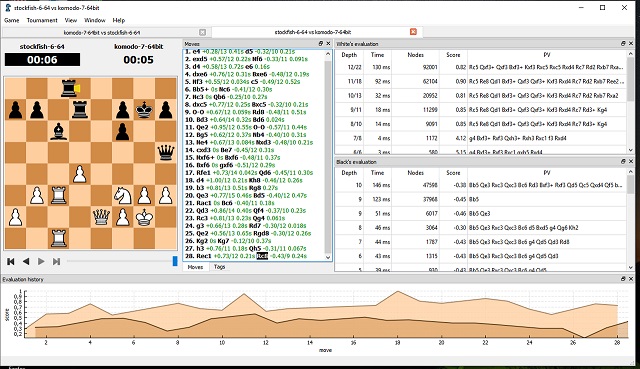Click move 22. Qd3 in move list
The width and height of the screenshot is (640, 369).
pos(198,211)
